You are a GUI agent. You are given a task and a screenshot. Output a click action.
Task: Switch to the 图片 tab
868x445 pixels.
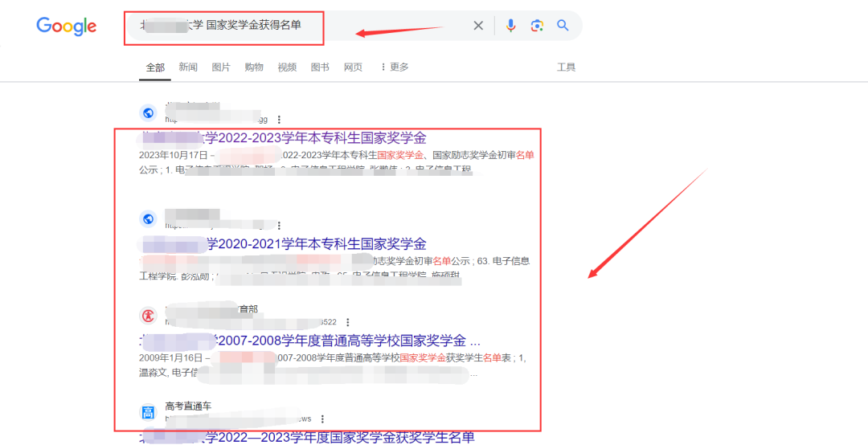(221, 67)
